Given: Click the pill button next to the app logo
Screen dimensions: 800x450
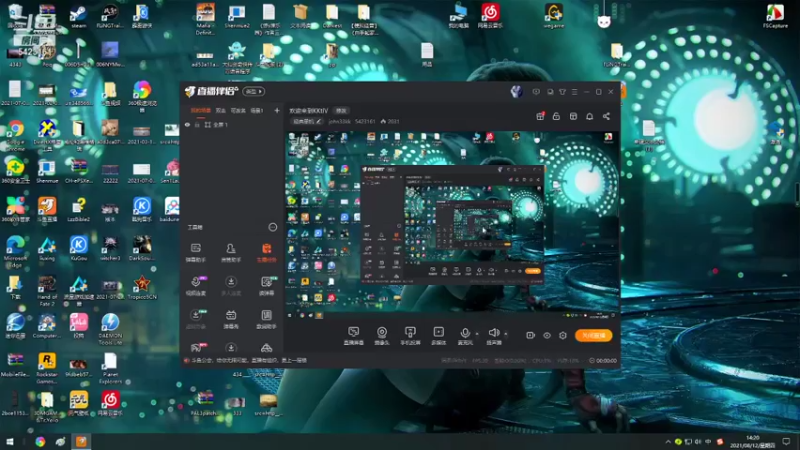Looking at the screenshot, I should point(254,91).
